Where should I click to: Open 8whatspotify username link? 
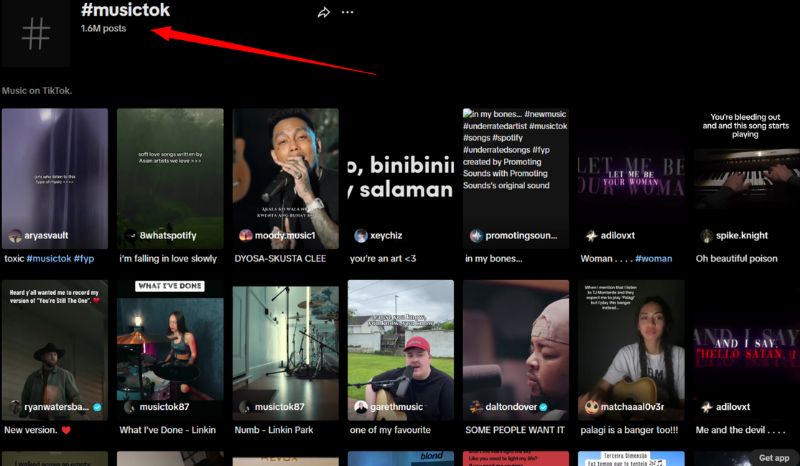[x=168, y=236]
